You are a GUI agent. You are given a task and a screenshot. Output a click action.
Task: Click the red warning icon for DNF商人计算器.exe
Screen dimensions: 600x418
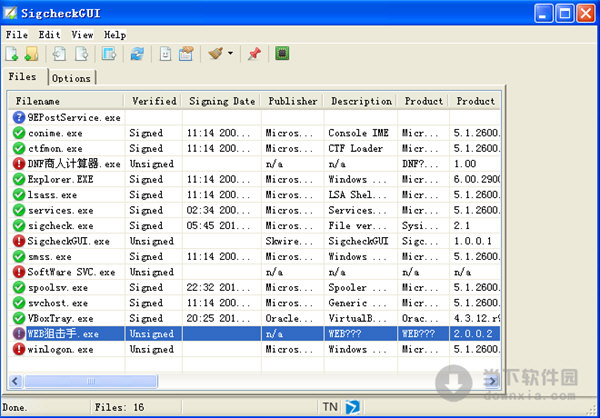19,164
